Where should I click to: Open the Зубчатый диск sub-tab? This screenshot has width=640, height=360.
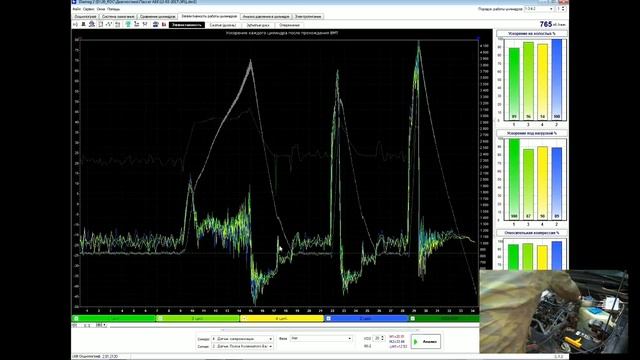[x=258, y=25]
